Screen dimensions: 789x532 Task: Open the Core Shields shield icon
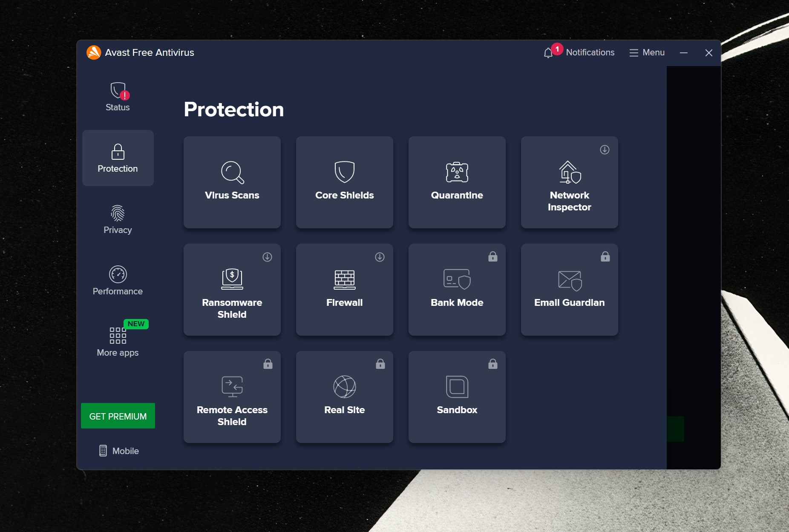[x=345, y=172]
